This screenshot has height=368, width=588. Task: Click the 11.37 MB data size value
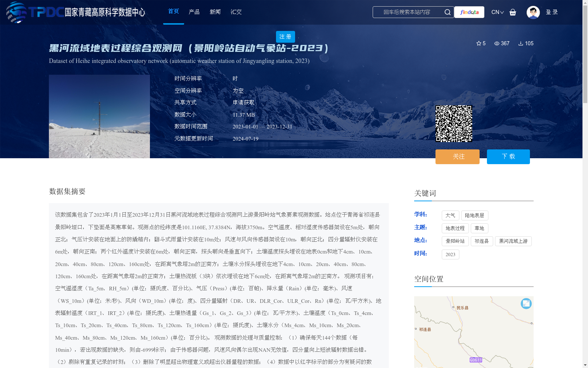244,115
